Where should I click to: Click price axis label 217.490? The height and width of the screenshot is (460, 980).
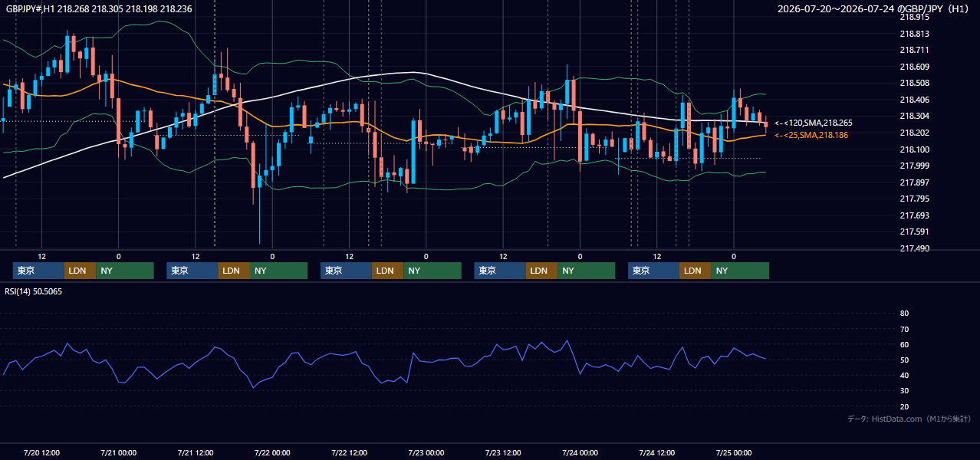pos(914,248)
